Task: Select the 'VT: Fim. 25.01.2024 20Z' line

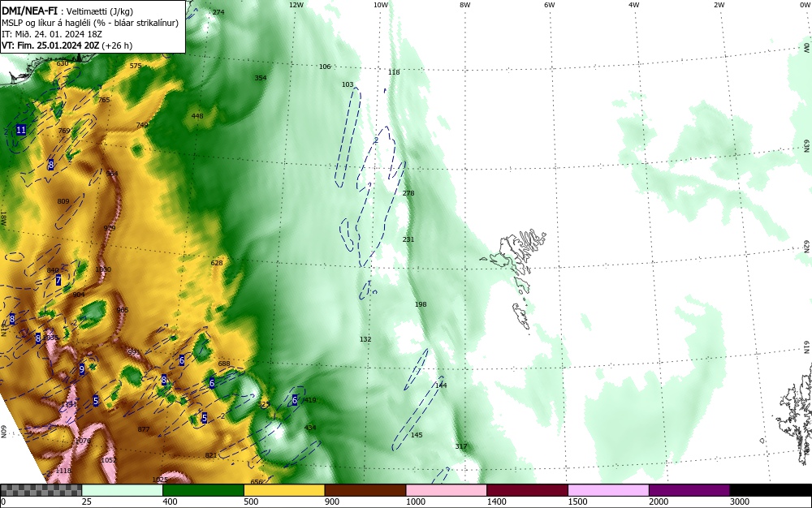Action: click(x=67, y=45)
